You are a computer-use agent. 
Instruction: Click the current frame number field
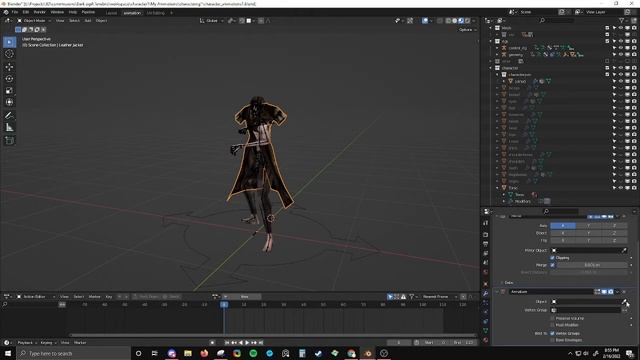(x=399, y=343)
